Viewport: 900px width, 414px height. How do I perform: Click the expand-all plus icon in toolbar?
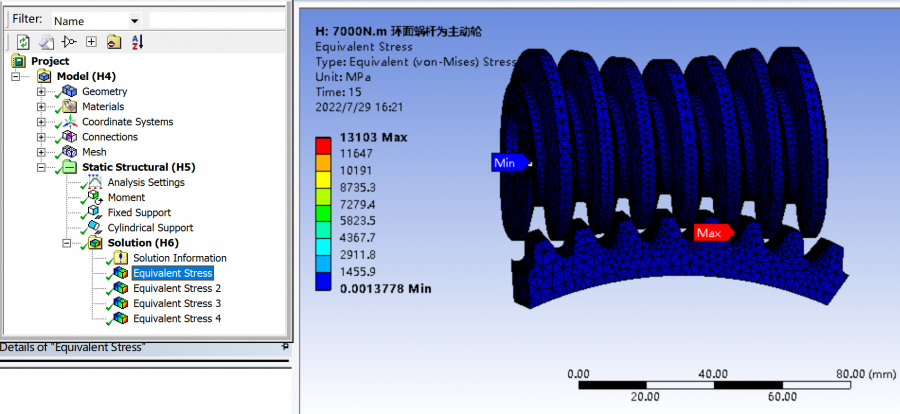click(91, 42)
